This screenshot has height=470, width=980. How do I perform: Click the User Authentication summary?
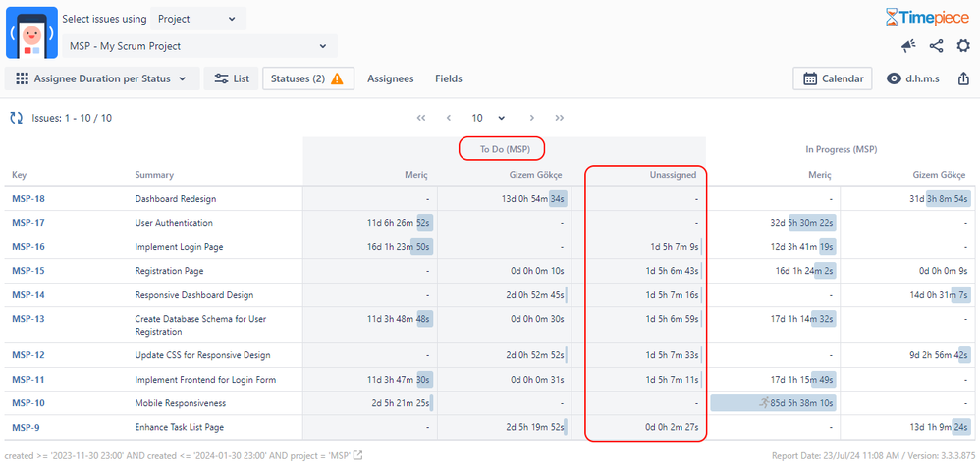(174, 223)
